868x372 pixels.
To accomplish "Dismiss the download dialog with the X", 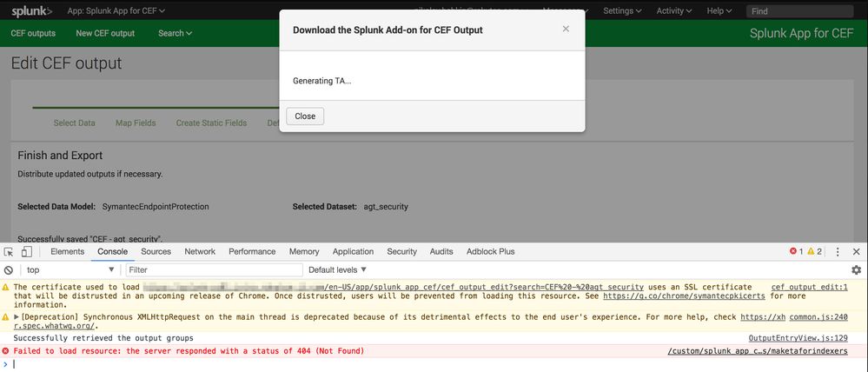I will 566,29.
